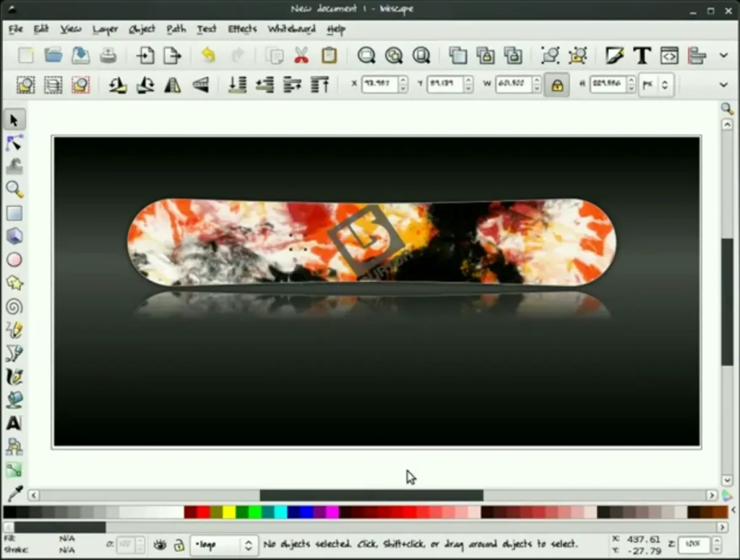Open a file with the folder icon

[x=53, y=56]
